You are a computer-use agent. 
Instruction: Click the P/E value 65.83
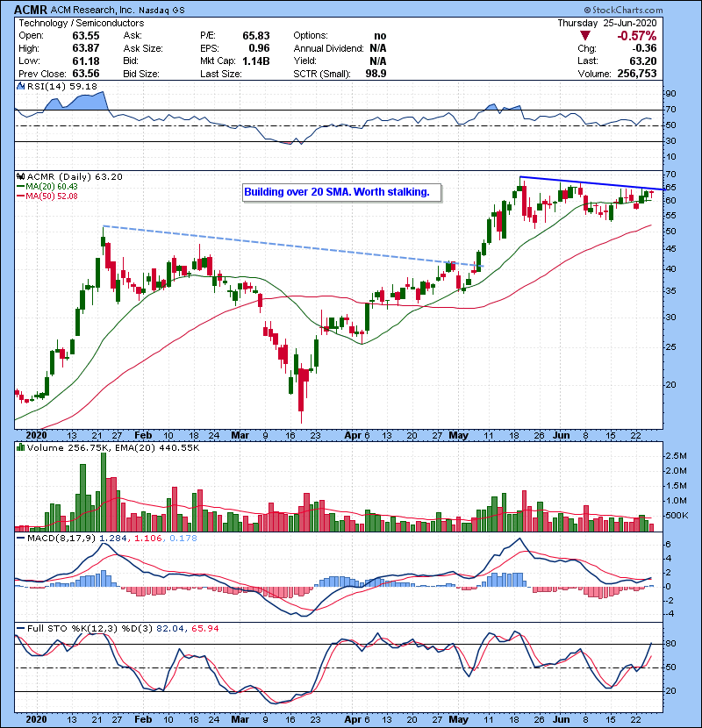pyautogui.click(x=256, y=36)
